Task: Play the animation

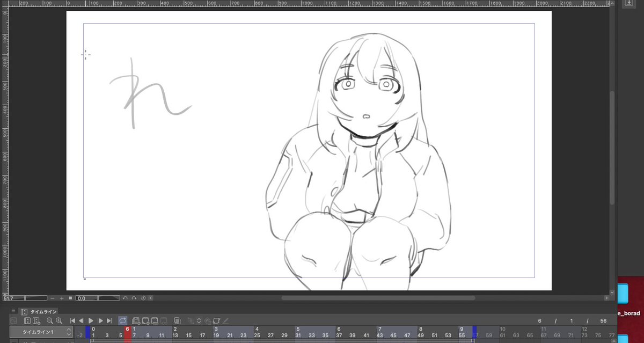Action: point(91,320)
